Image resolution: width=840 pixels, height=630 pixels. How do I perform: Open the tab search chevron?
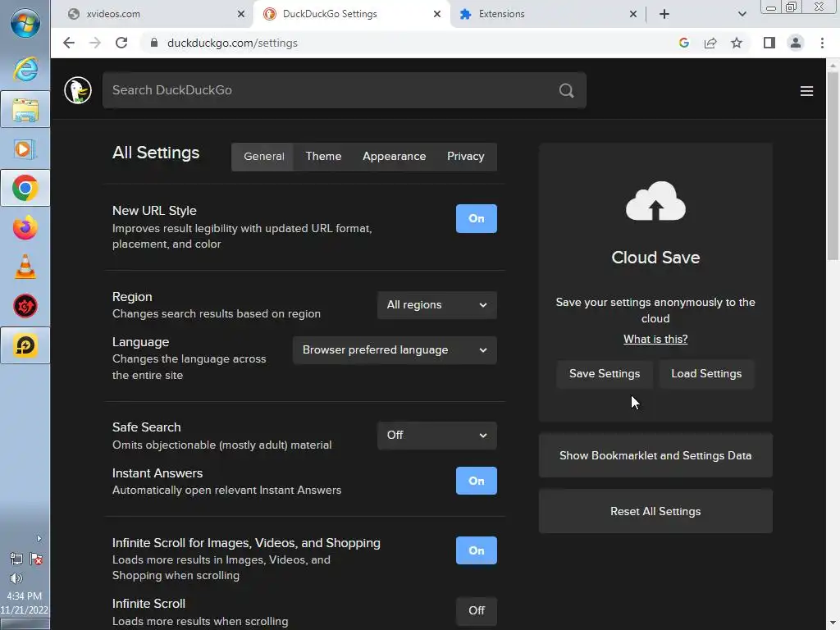pos(742,14)
